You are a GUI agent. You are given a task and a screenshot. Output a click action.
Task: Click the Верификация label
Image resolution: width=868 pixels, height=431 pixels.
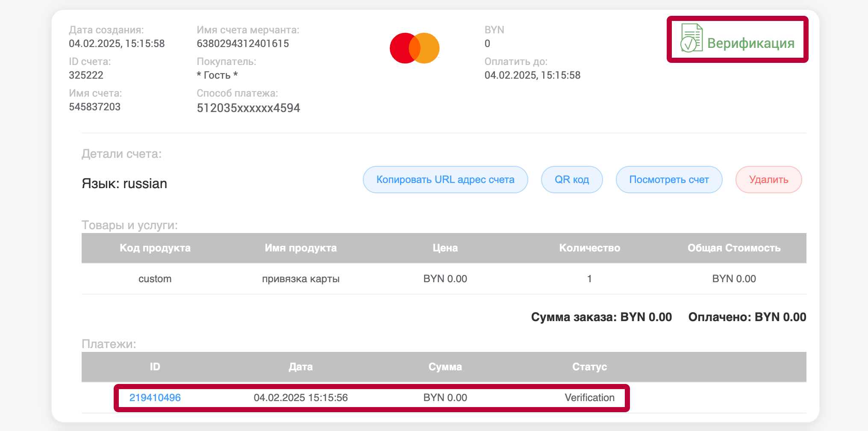pyautogui.click(x=751, y=43)
